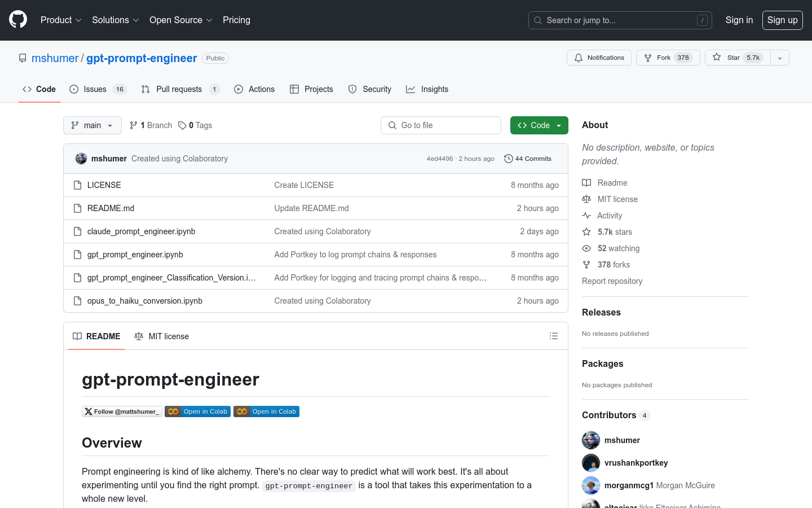
Task: Focus the Search or jump to field
Action: 620,20
